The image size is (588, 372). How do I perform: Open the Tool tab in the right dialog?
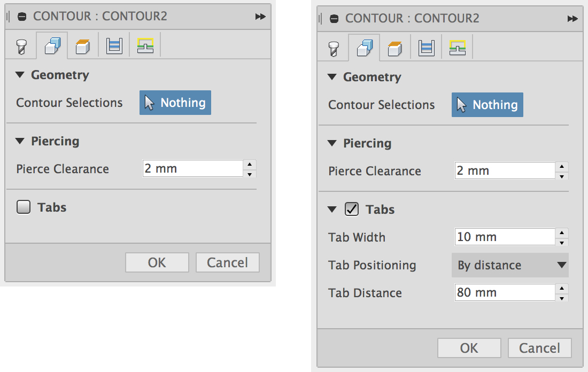(334, 49)
